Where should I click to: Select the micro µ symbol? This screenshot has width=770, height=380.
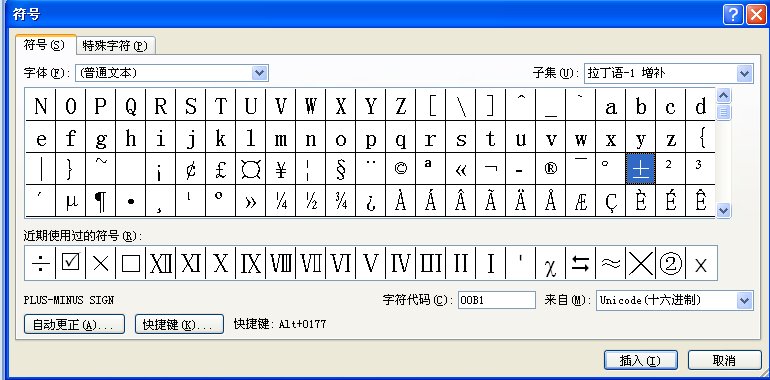pos(71,201)
